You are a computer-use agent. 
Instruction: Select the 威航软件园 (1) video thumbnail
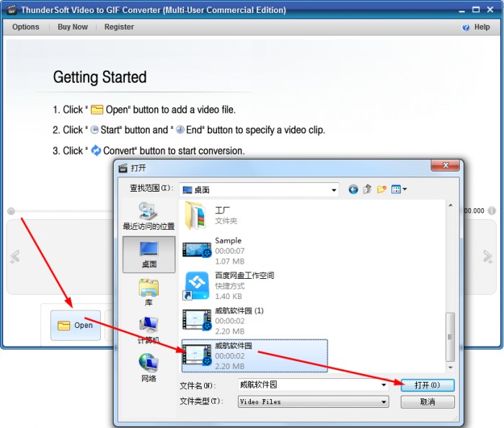[197, 320]
